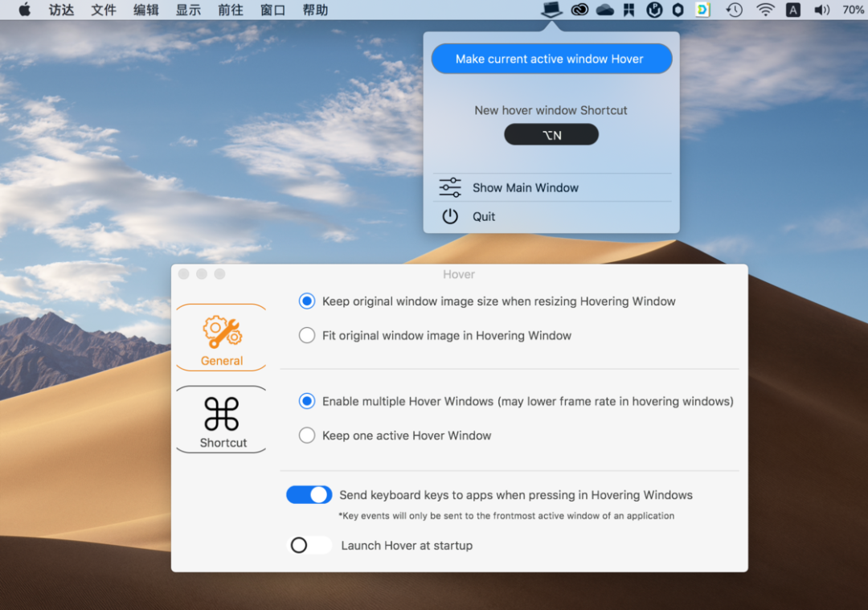Click the command symbol Shortcut icon
868x610 pixels.
tap(222, 414)
